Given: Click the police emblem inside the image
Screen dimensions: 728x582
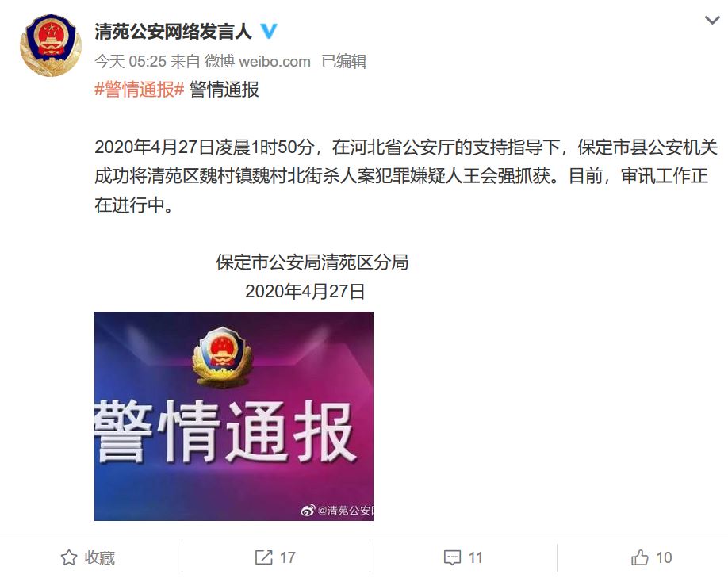Looking at the screenshot, I should (x=223, y=357).
